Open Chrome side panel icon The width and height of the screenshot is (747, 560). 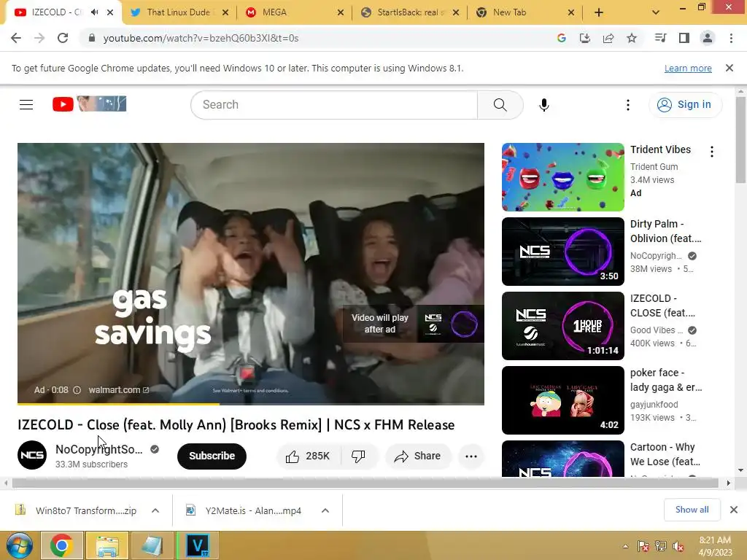pyautogui.click(x=684, y=38)
